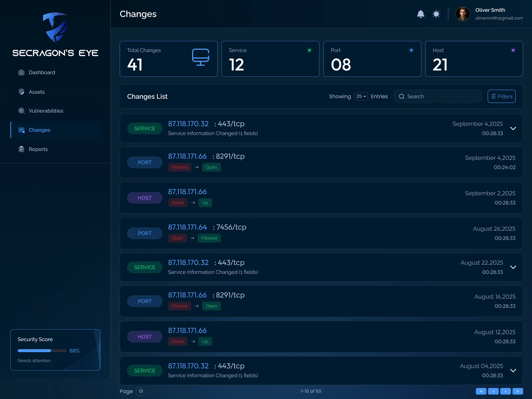Jump to first page button
The width and height of the screenshot is (532, 399).
tap(481, 391)
